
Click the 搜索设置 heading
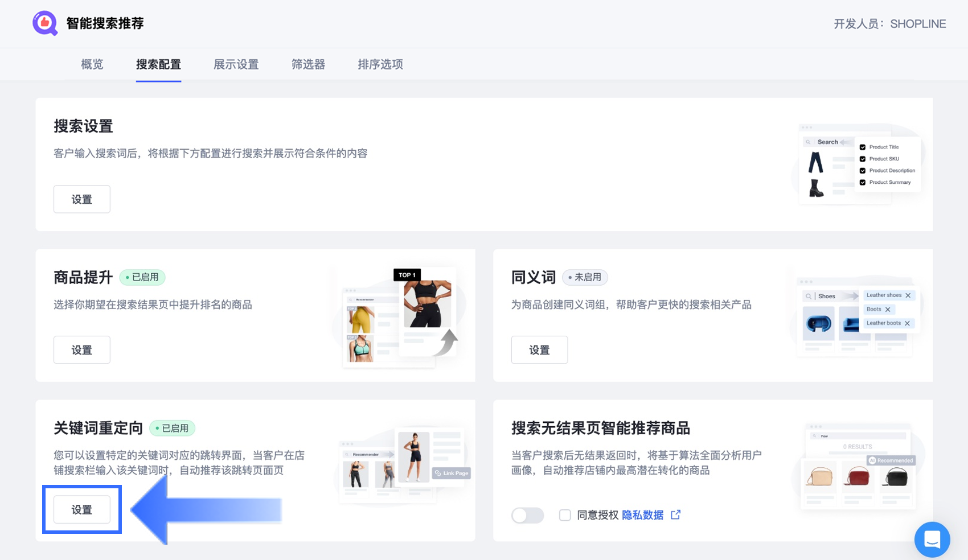pyautogui.click(x=83, y=126)
